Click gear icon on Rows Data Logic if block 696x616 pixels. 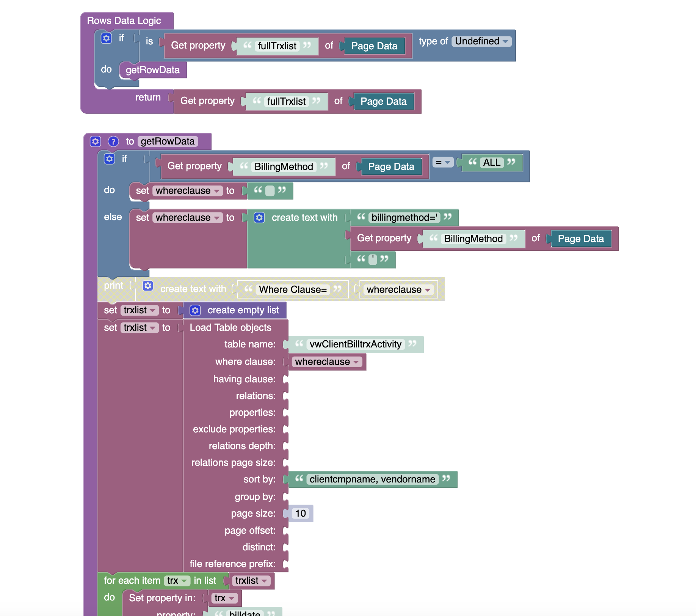point(106,38)
